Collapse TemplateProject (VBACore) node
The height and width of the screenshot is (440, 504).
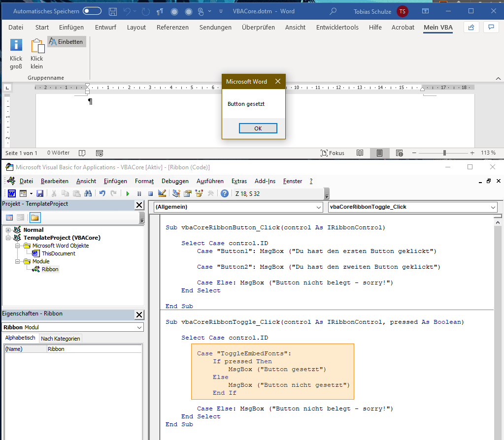[8, 238]
